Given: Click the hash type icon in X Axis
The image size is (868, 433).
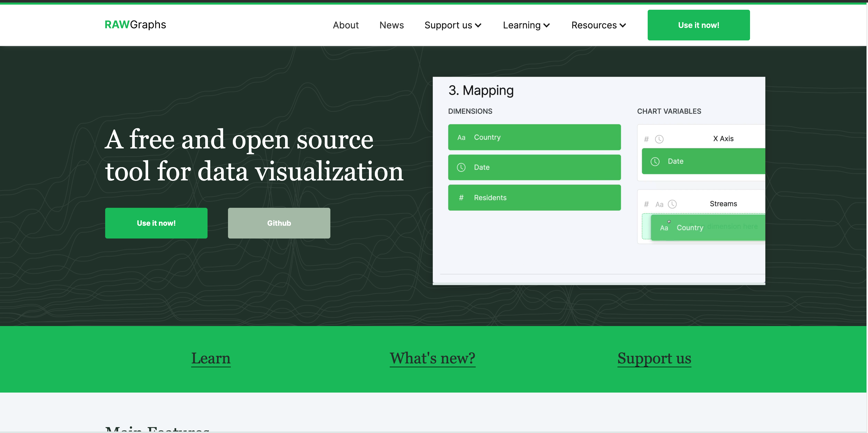Looking at the screenshot, I should coord(646,139).
